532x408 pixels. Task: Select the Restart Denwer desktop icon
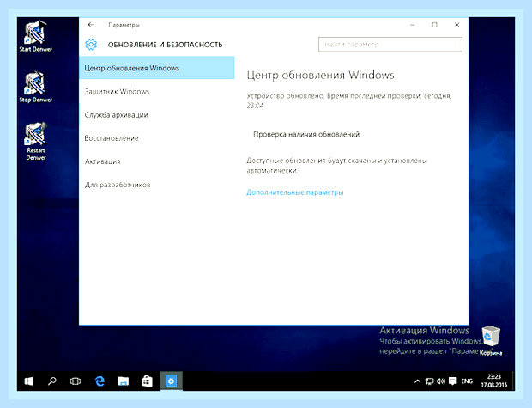pyautogui.click(x=36, y=142)
